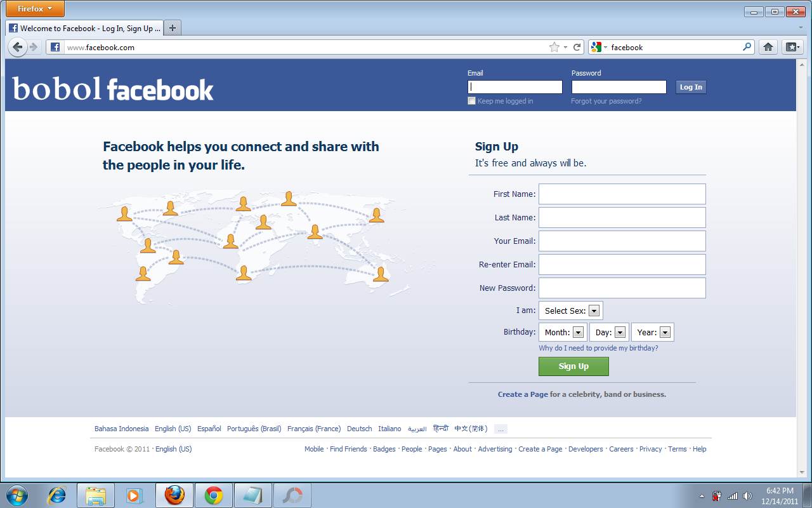
Task: Click the volume speaker tray icon
Action: point(748,496)
